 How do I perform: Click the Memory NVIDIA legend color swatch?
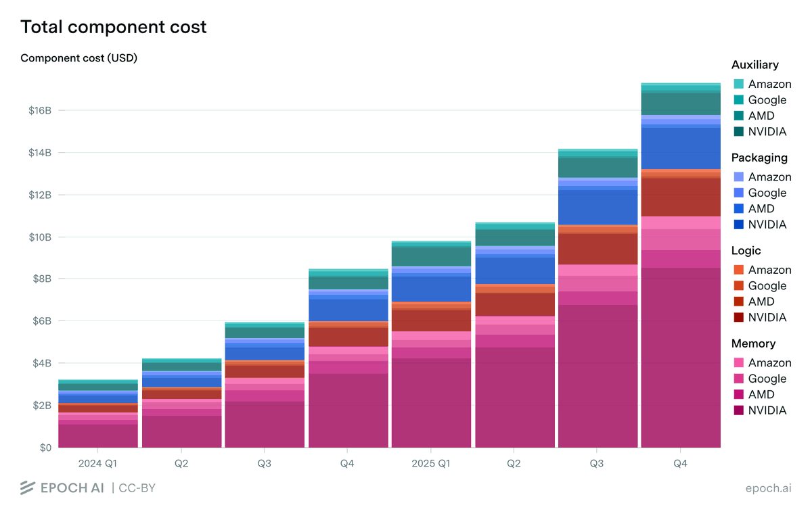[739, 410]
